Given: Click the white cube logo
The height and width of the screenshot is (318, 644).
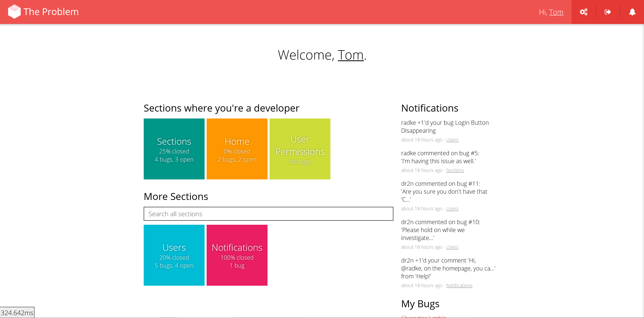Looking at the screenshot, I should 14,12.
